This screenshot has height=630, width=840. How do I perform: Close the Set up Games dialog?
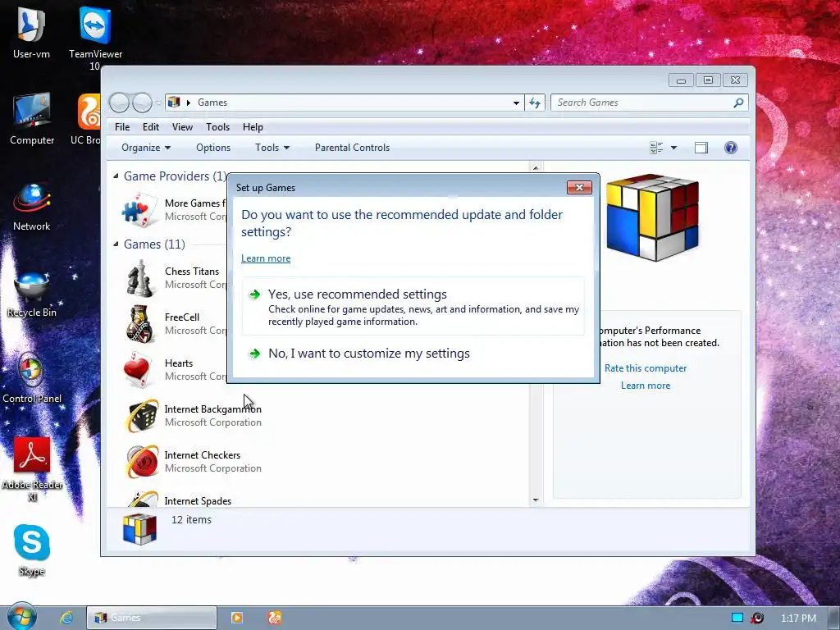click(579, 187)
